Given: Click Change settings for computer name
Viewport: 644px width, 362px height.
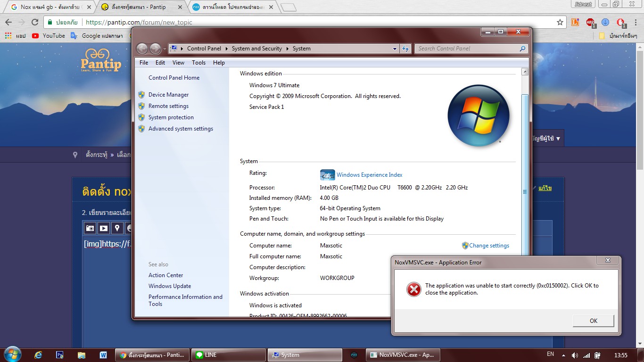Looking at the screenshot, I should pyautogui.click(x=489, y=246).
